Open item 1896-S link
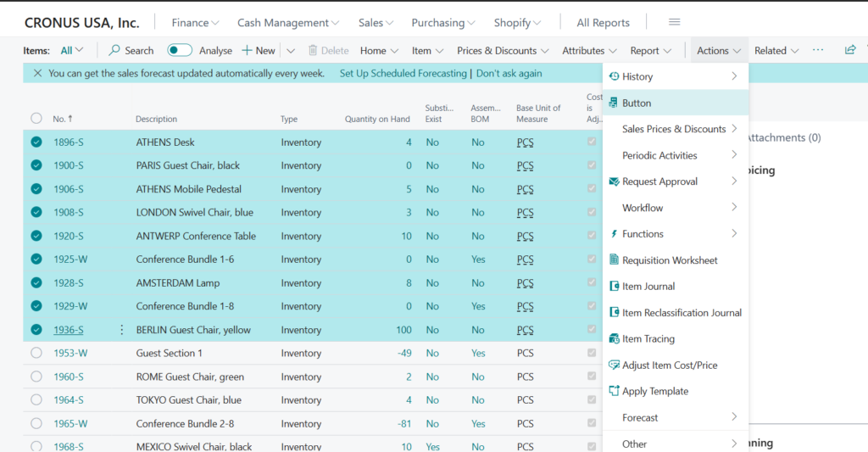Viewport: 868px width, 452px height. pos(69,142)
